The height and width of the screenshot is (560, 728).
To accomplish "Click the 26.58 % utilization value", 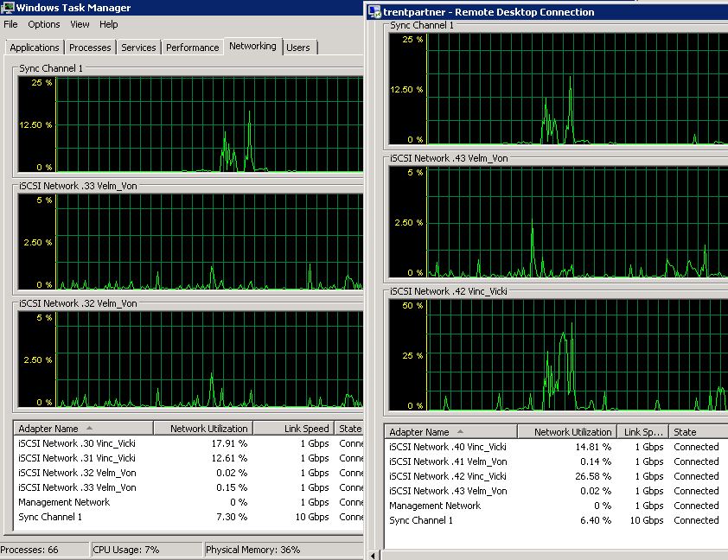I will (x=593, y=476).
